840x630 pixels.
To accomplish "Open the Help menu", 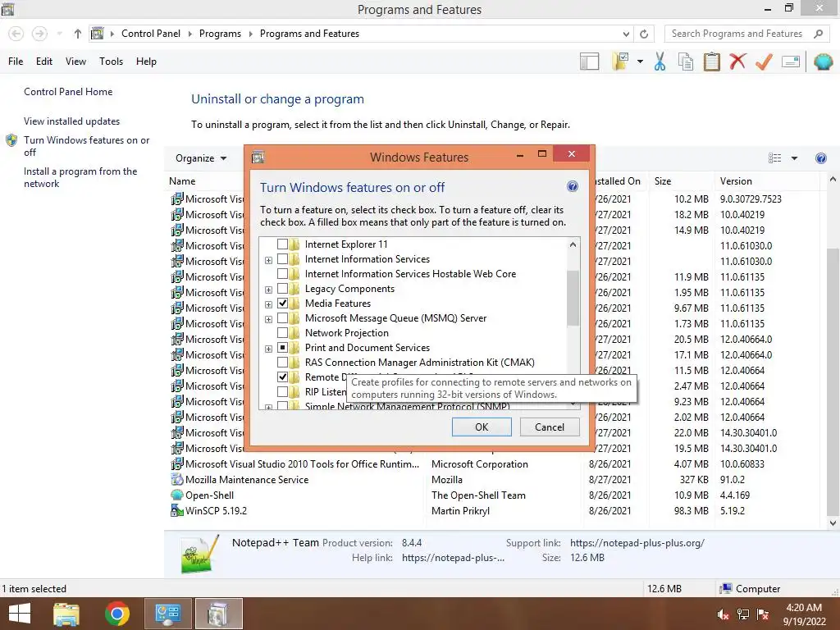I will (x=146, y=62).
